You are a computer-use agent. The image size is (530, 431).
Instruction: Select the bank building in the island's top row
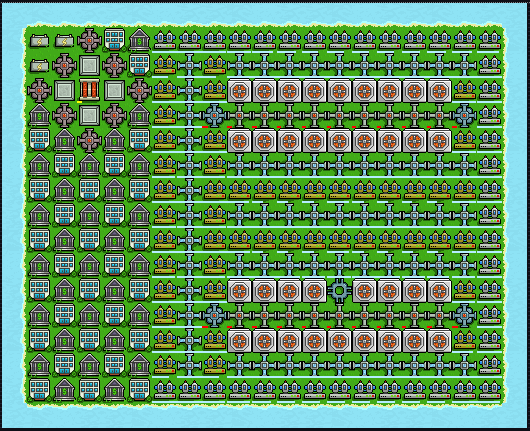pos(139,40)
